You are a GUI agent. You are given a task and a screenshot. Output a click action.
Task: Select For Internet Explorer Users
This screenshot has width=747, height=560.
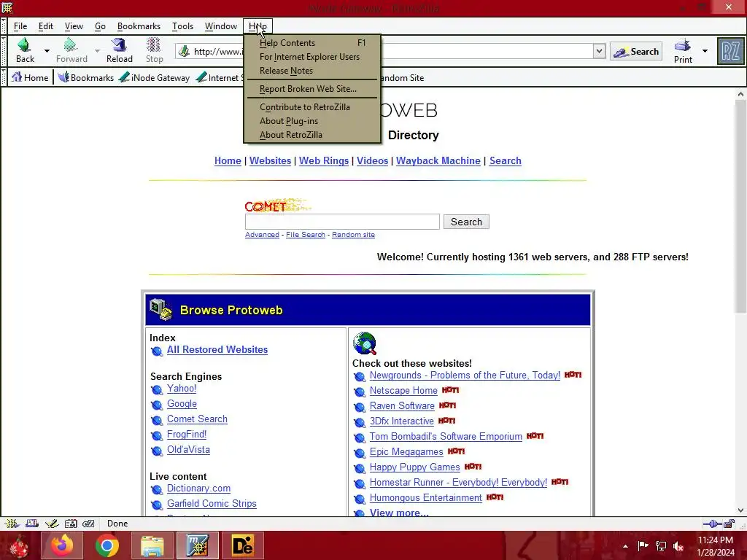click(x=312, y=57)
